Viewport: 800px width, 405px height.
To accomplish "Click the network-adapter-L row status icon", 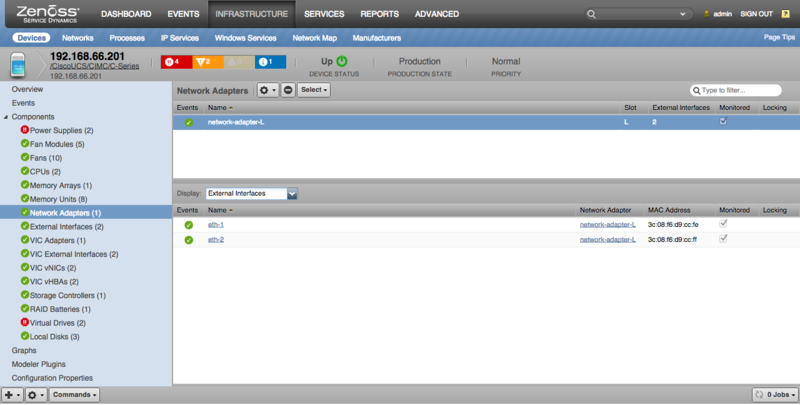I will pos(189,122).
